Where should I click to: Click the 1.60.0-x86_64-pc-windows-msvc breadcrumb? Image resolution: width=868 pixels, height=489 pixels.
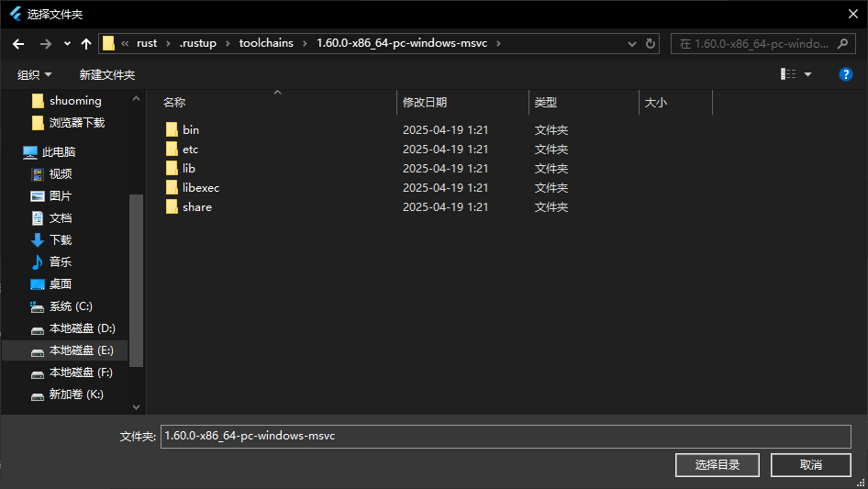(x=402, y=43)
